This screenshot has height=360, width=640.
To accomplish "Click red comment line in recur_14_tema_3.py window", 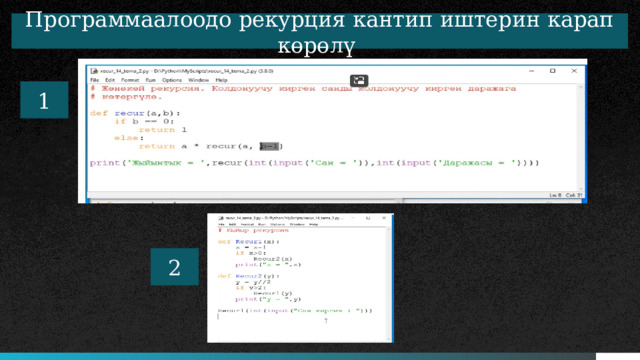I will click(253, 230).
